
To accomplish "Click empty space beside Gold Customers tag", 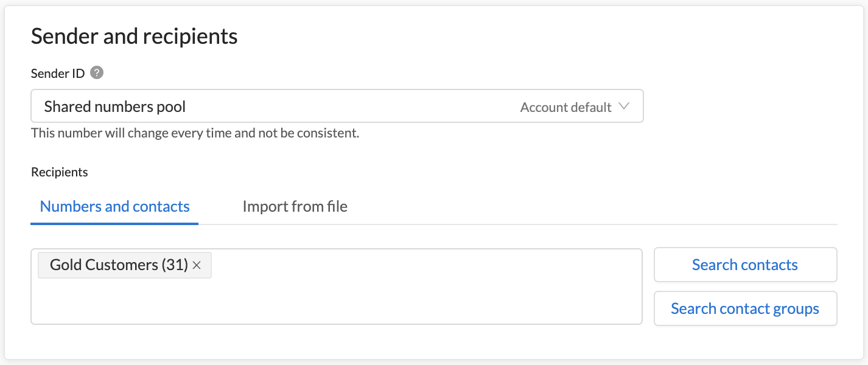I will pos(426,265).
